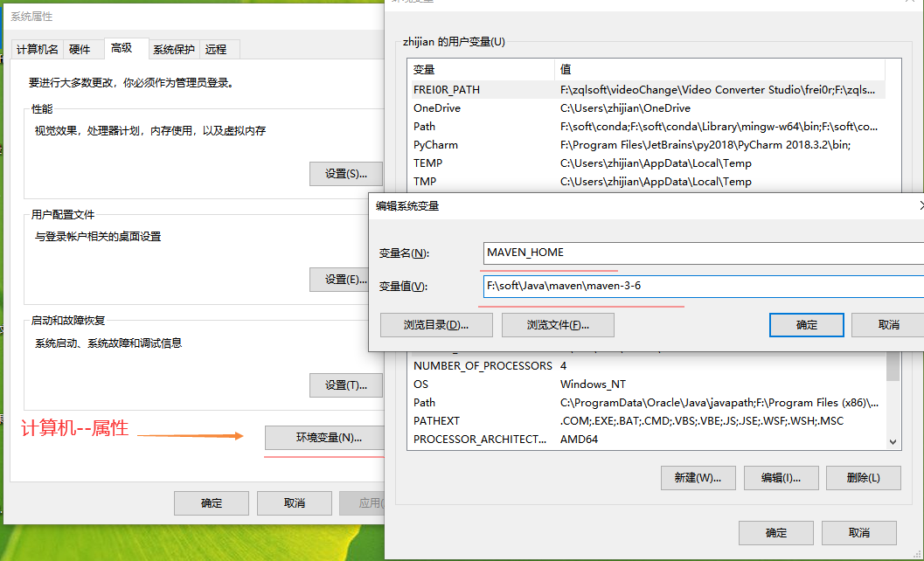Click 新建(W) to add a system variable
924x561 pixels.
pyautogui.click(x=698, y=477)
